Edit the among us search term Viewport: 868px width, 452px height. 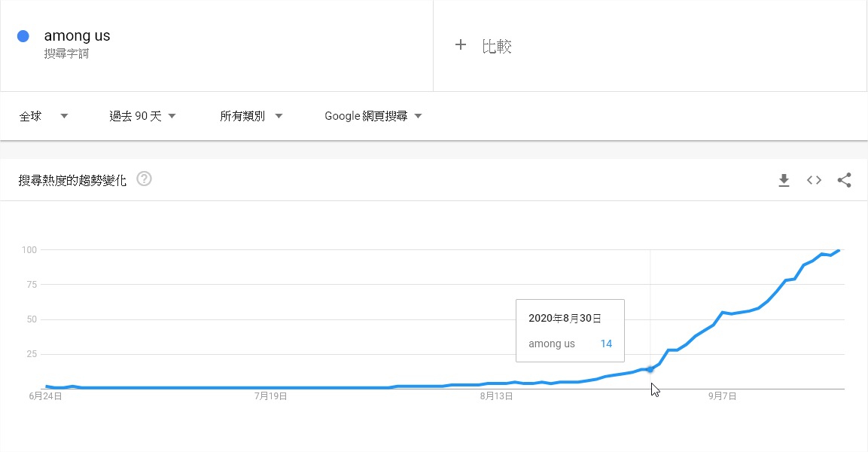(x=77, y=35)
